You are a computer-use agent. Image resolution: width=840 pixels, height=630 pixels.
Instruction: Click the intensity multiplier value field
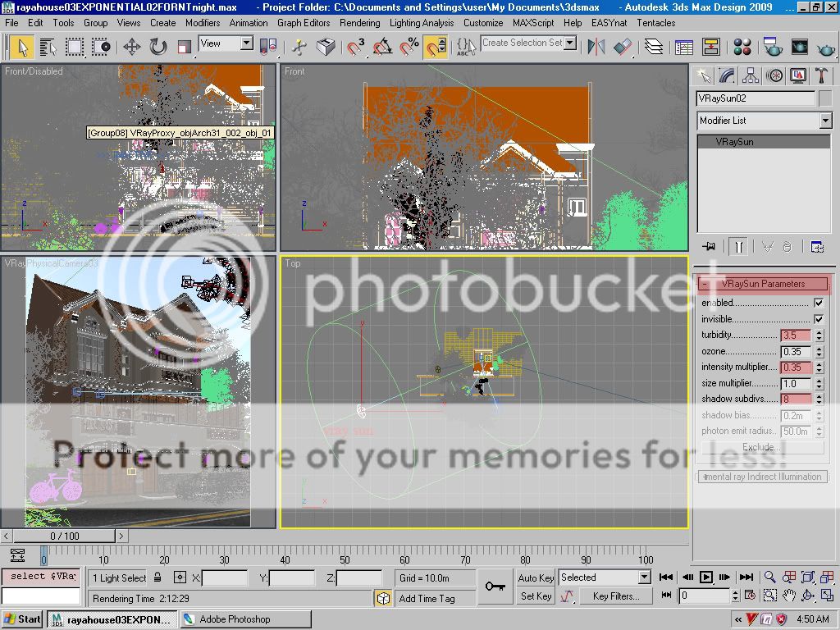click(796, 367)
